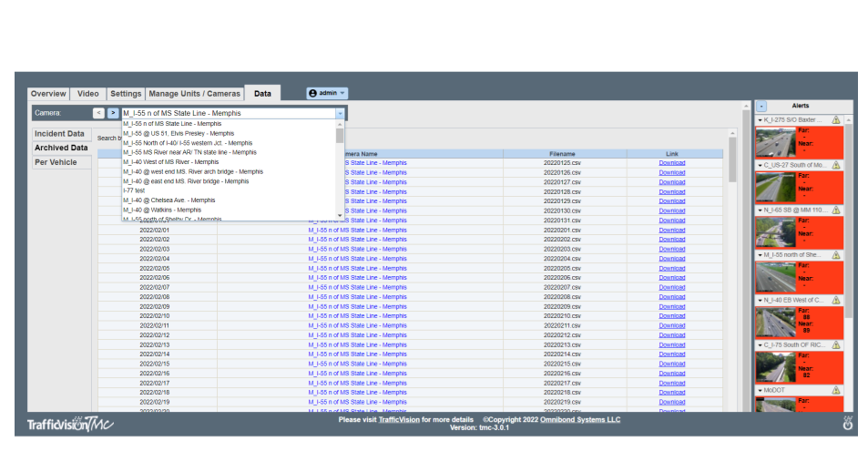Click the Filename column header
This screenshot has height=472, width=868.
(563, 153)
